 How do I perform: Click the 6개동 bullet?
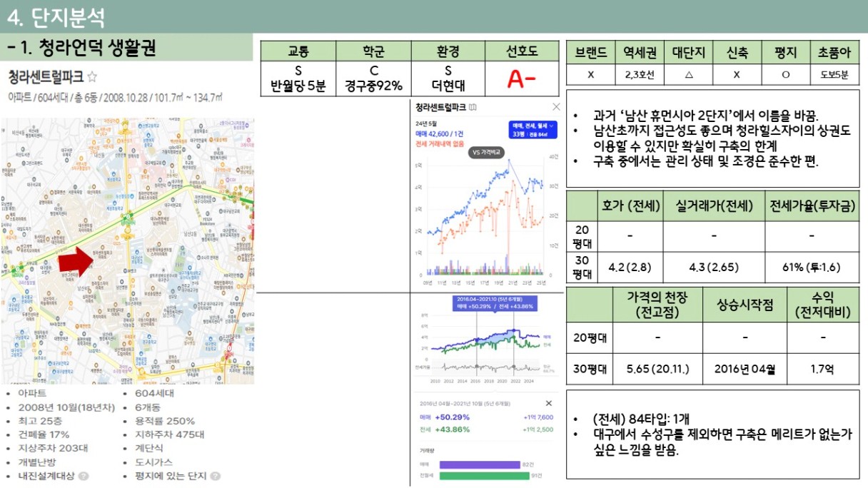[x=146, y=407]
